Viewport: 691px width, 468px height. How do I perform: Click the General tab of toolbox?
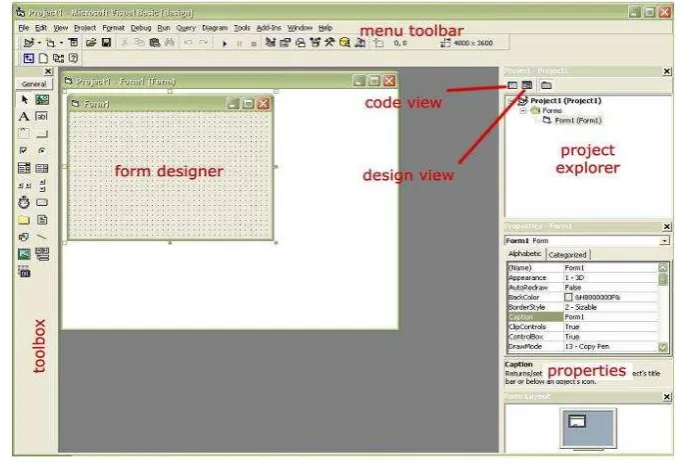point(34,84)
